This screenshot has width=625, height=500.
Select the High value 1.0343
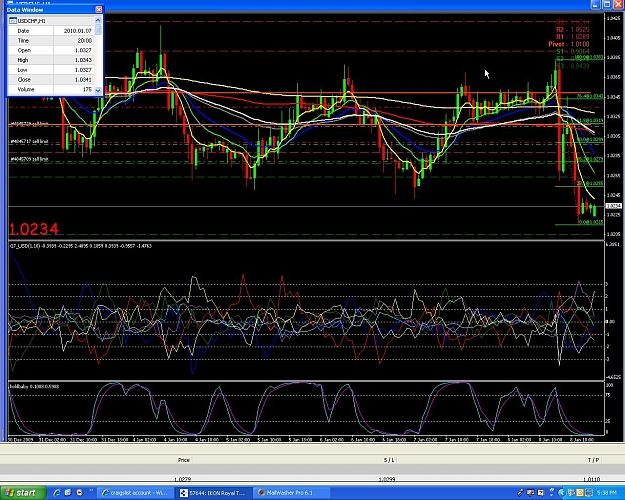(83, 60)
